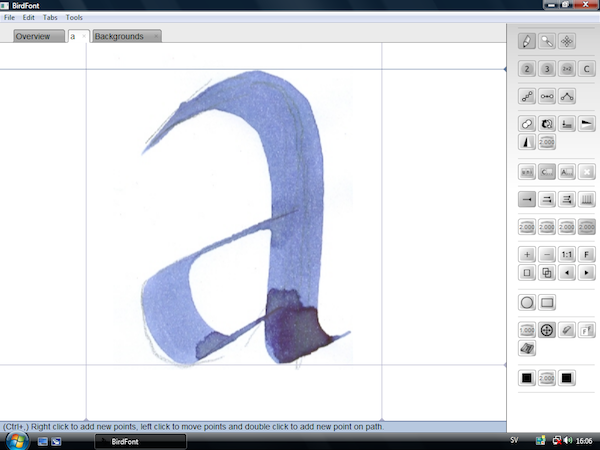The height and width of the screenshot is (450, 600).
Task: Select the move/resize arrows tool
Action: 567,41
